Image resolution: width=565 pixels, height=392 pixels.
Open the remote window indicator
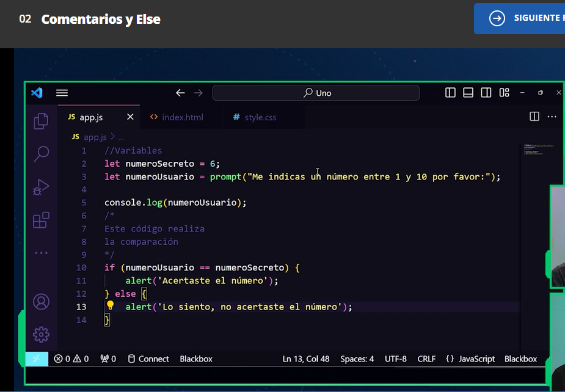tap(37, 359)
